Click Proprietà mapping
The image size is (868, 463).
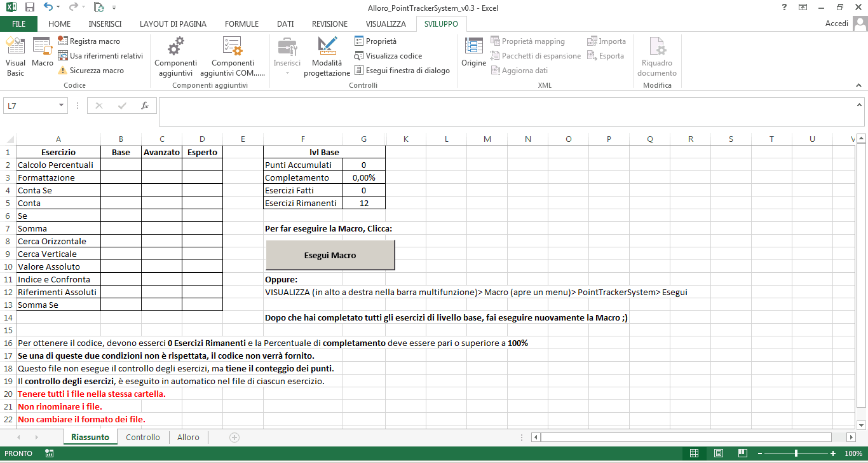coord(527,41)
